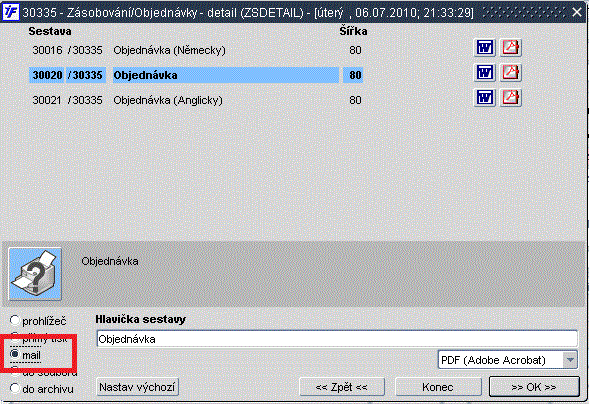Image resolution: width=589 pixels, height=404 pixels.
Task: Click the Konec button
Action: (438, 387)
